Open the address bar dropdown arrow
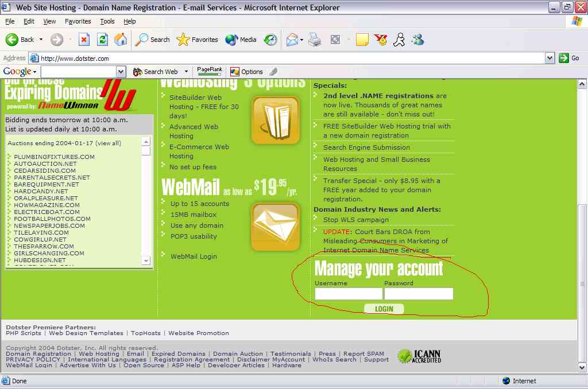Image resolution: width=588 pixels, height=389 pixels. coord(550,58)
